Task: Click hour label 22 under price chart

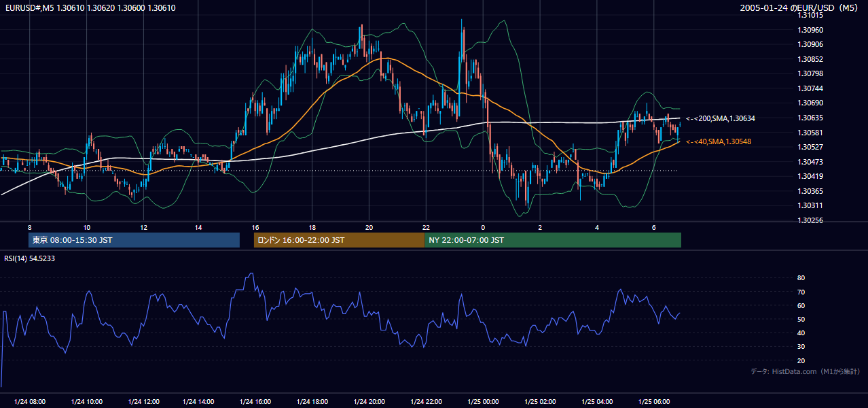Action: (x=426, y=227)
